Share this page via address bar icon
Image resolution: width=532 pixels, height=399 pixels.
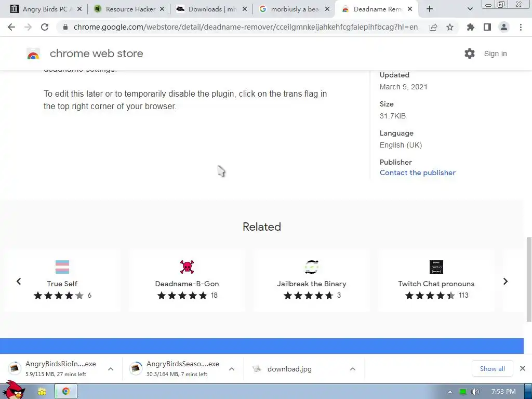pyautogui.click(x=433, y=28)
